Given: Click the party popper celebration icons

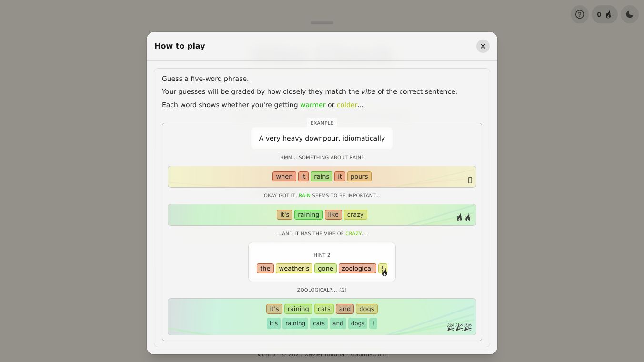Looking at the screenshot, I should [x=459, y=327].
